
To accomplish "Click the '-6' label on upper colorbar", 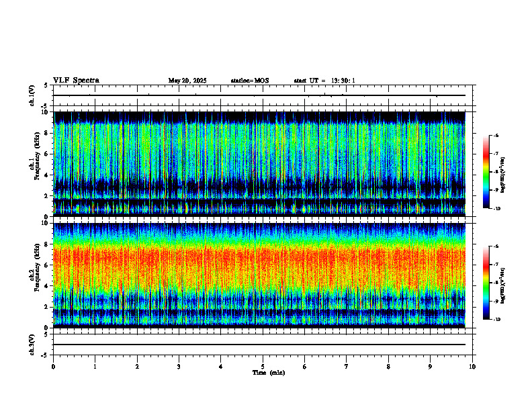I will [496, 135].
